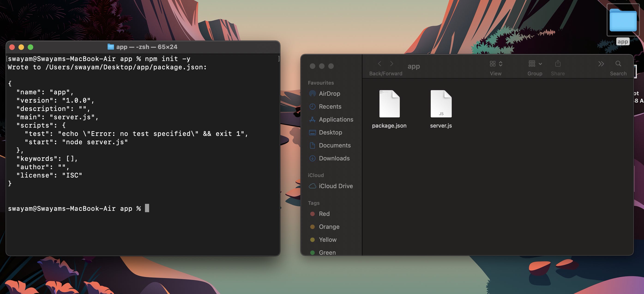Screen dimensions: 644x294
Task: Click the Favourites section header
Action: (321, 83)
